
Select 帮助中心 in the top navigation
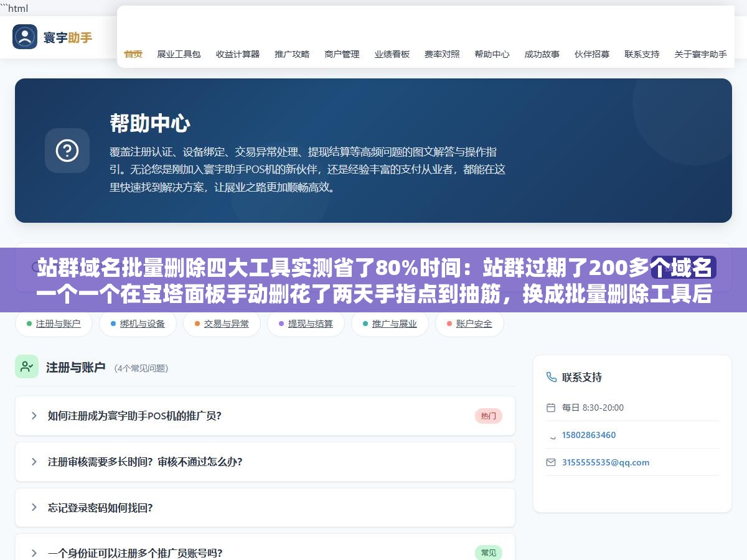click(492, 54)
